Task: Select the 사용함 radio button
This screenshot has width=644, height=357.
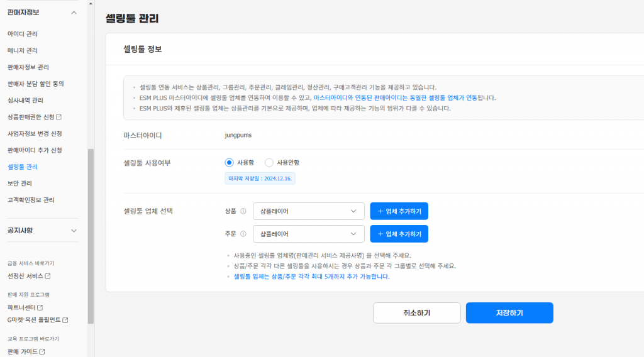Action: click(229, 163)
